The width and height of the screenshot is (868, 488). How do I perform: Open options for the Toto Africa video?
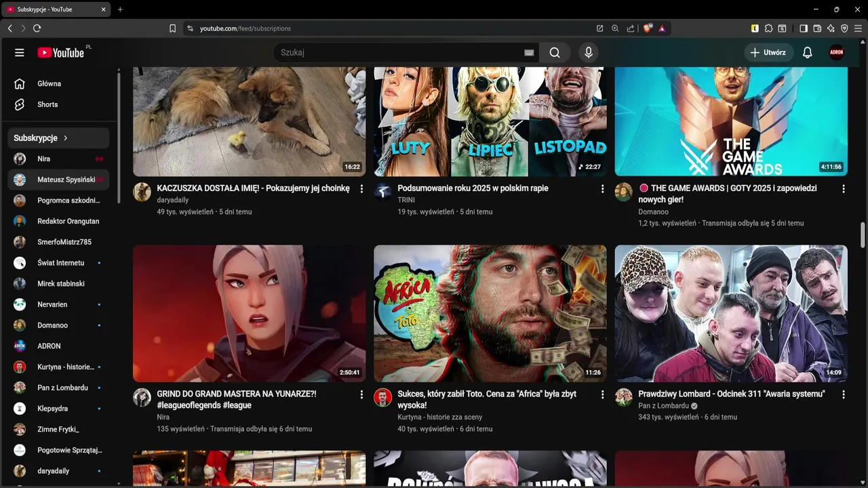pyautogui.click(x=602, y=394)
